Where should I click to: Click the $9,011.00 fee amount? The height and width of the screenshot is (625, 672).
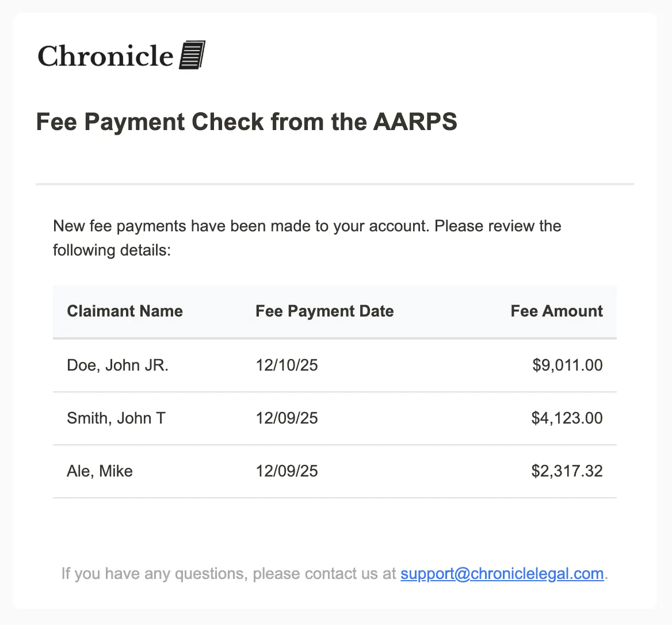(x=567, y=365)
